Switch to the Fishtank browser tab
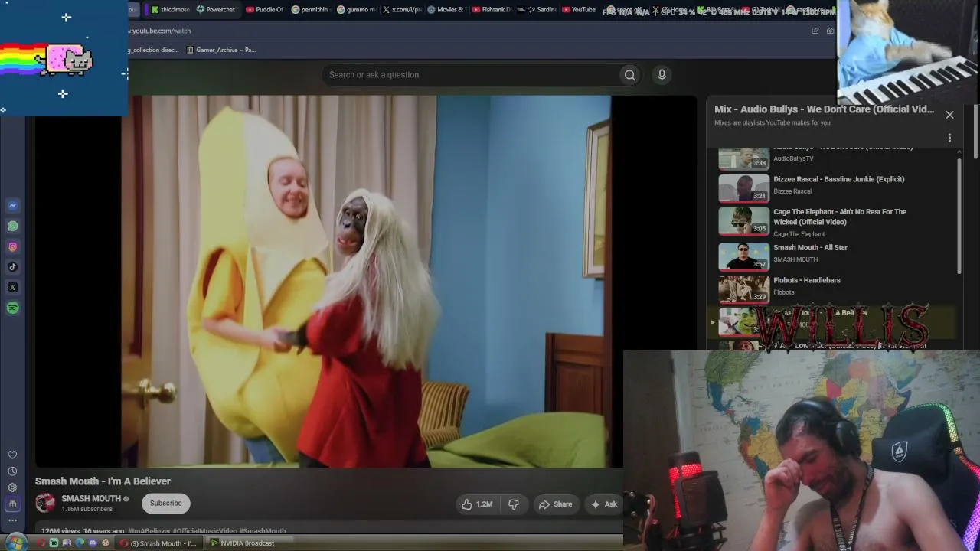This screenshot has height=551, width=980. (x=491, y=10)
